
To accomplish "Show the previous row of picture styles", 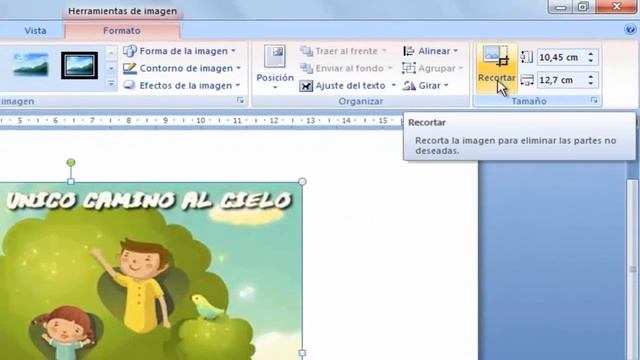I will 111,52.
